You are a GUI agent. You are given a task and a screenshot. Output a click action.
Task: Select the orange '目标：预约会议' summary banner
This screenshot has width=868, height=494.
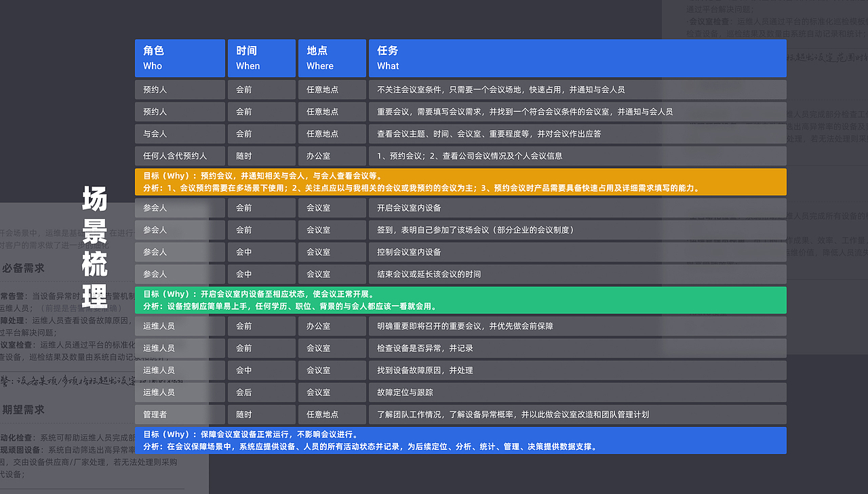coord(460,182)
